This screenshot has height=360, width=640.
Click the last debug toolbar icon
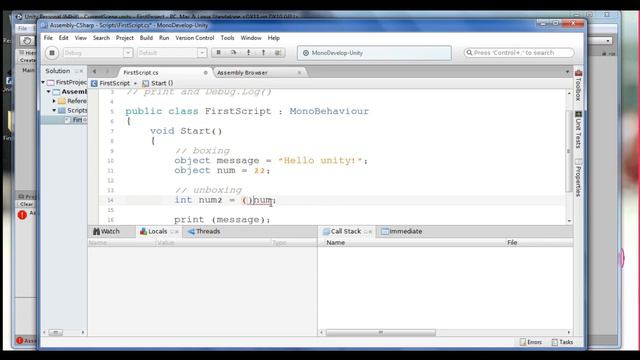pos(278,52)
